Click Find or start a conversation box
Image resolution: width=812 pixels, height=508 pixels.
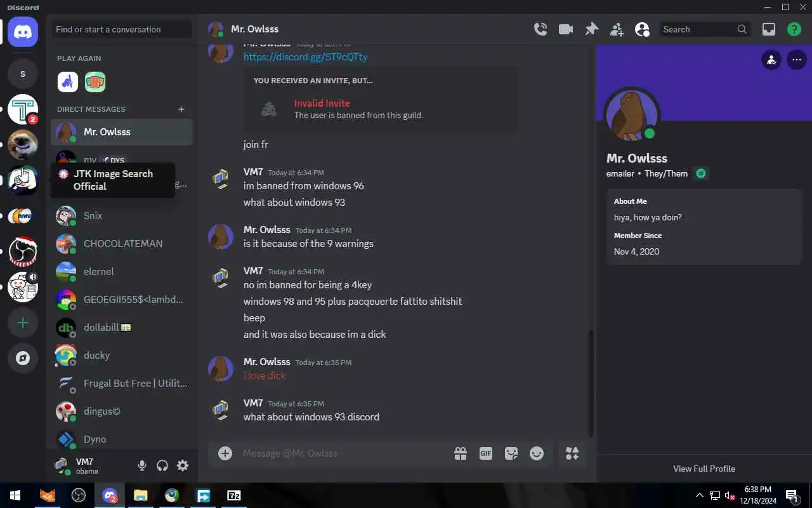click(x=122, y=29)
